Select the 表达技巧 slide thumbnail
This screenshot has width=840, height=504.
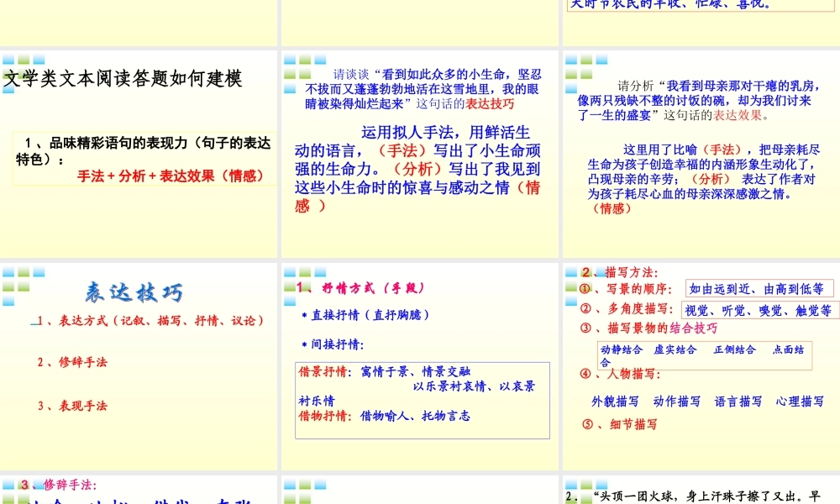pyautogui.click(x=139, y=366)
